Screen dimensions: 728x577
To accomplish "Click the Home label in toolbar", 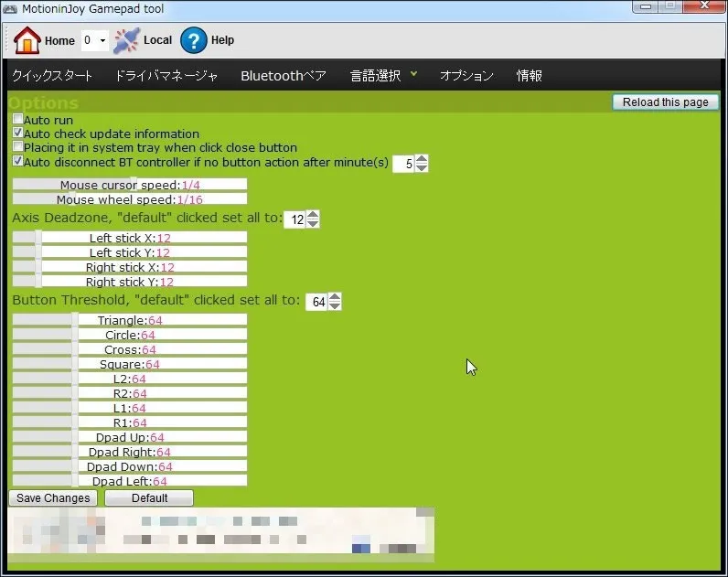I will point(59,41).
